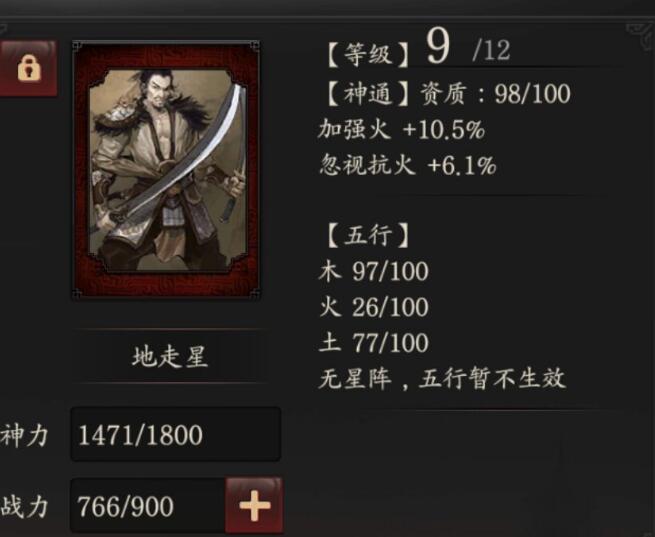Select the warrior character portrait card
This screenshot has width=655, height=537.
(x=166, y=170)
